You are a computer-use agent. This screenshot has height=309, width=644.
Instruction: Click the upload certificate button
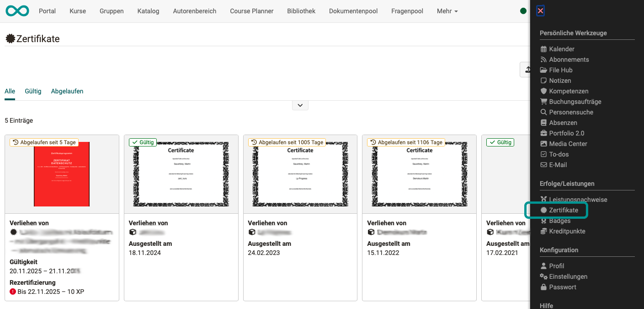click(x=528, y=69)
